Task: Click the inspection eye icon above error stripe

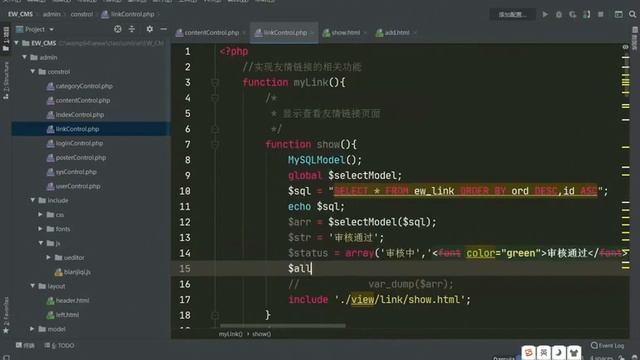Action: coord(625,47)
